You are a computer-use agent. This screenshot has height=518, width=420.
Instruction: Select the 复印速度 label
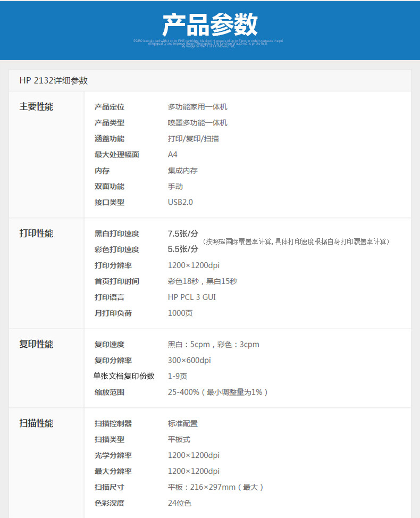110,344
